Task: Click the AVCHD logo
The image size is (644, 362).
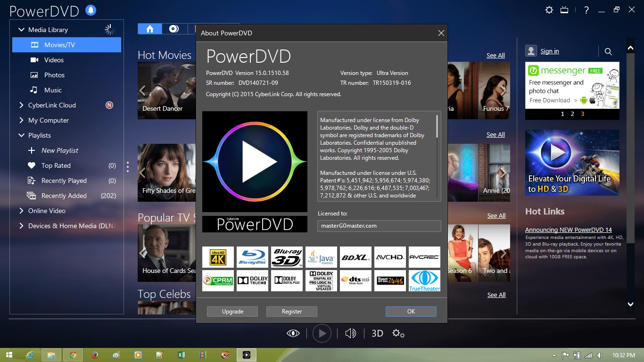Action: click(390, 257)
